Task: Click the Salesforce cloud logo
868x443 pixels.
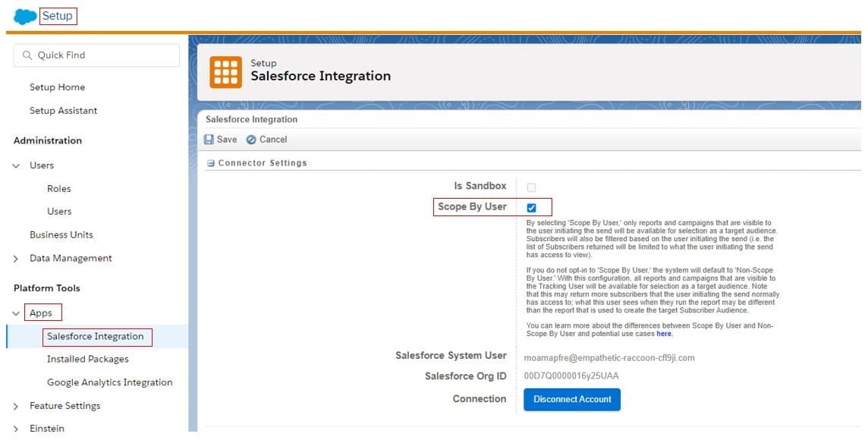Action: point(24,16)
